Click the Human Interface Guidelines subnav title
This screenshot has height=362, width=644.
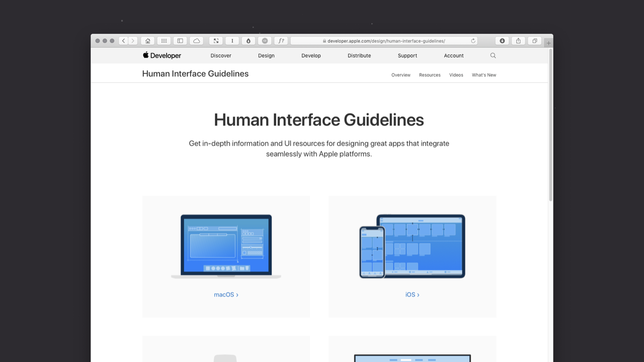point(195,73)
